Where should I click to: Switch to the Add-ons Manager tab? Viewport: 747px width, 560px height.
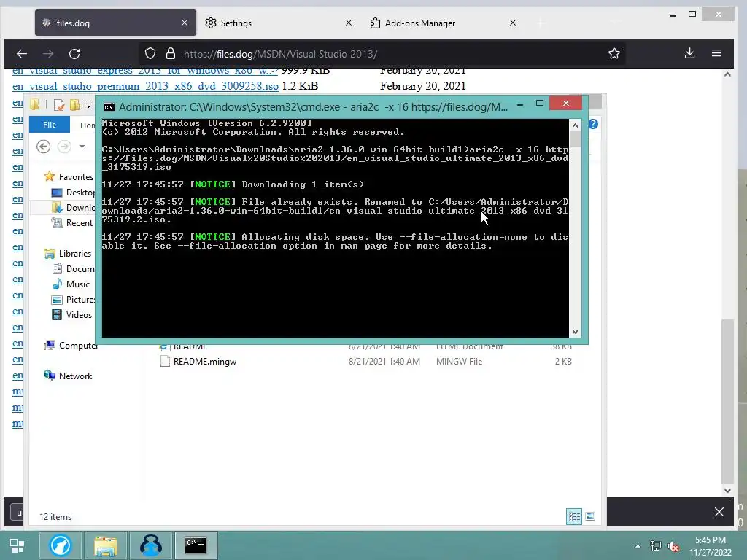(443, 23)
